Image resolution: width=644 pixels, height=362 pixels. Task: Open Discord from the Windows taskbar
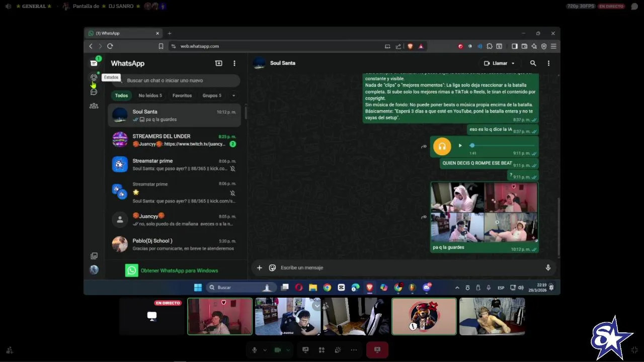click(x=427, y=288)
